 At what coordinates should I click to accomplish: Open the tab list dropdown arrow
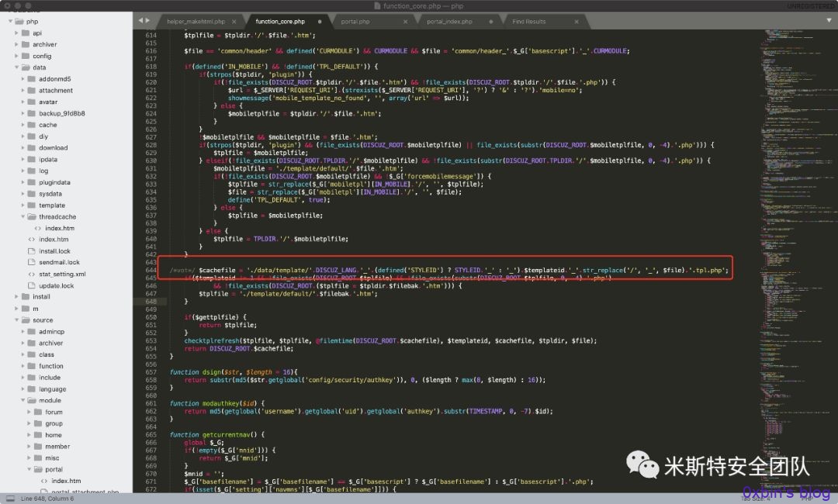click(829, 20)
